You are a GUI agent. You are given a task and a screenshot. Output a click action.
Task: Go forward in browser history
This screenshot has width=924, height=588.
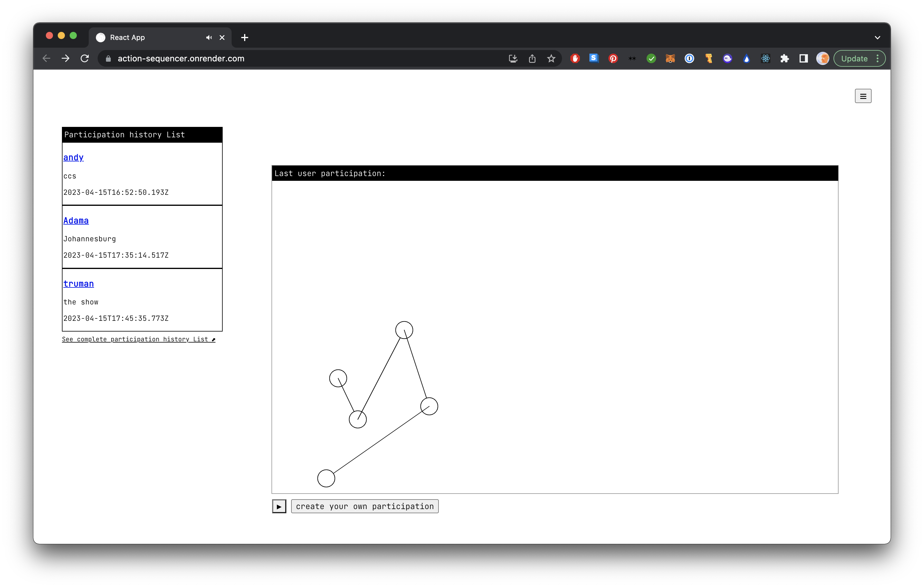[x=65, y=58]
